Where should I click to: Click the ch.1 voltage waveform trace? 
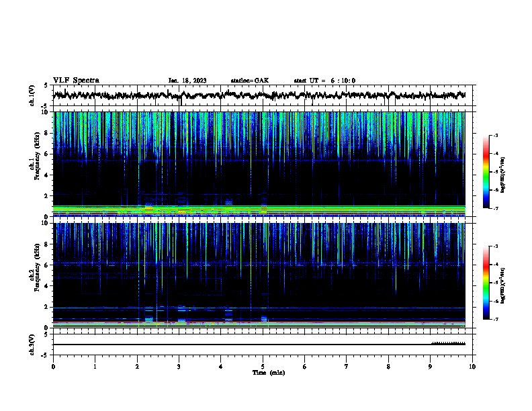tap(259, 95)
